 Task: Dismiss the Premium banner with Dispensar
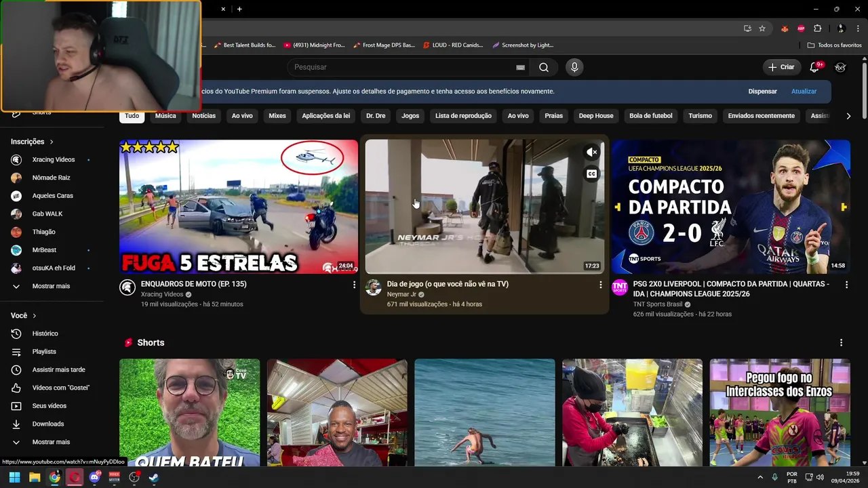point(763,91)
